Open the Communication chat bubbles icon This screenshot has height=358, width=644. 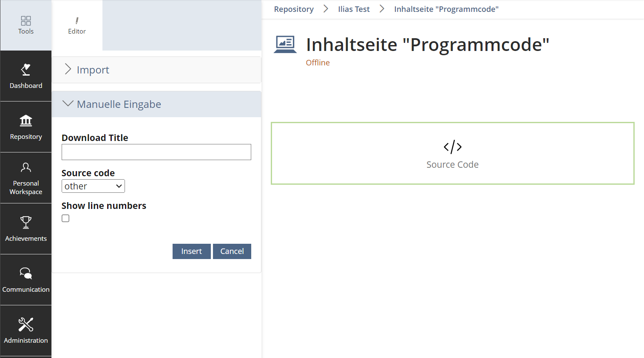(x=26, y=273)
